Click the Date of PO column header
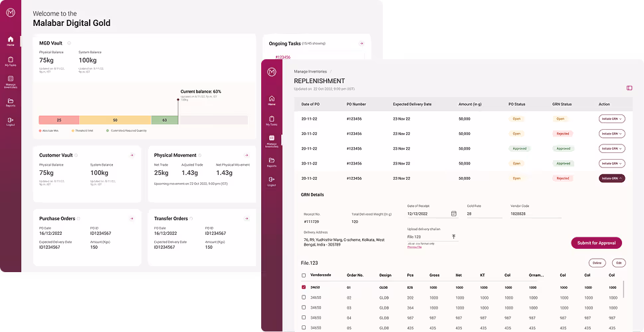644x332 pixels. pyautogui.click(x=310, y=104)
